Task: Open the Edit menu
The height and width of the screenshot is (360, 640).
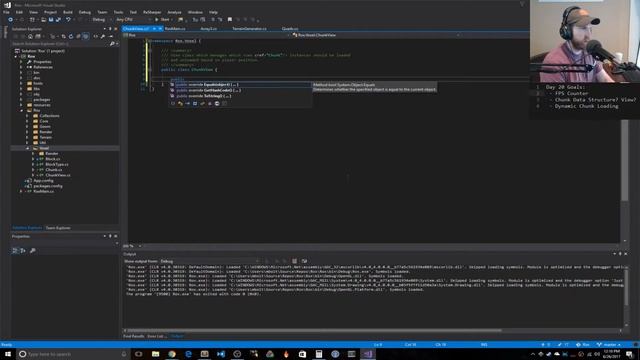Action: point(19,12)
